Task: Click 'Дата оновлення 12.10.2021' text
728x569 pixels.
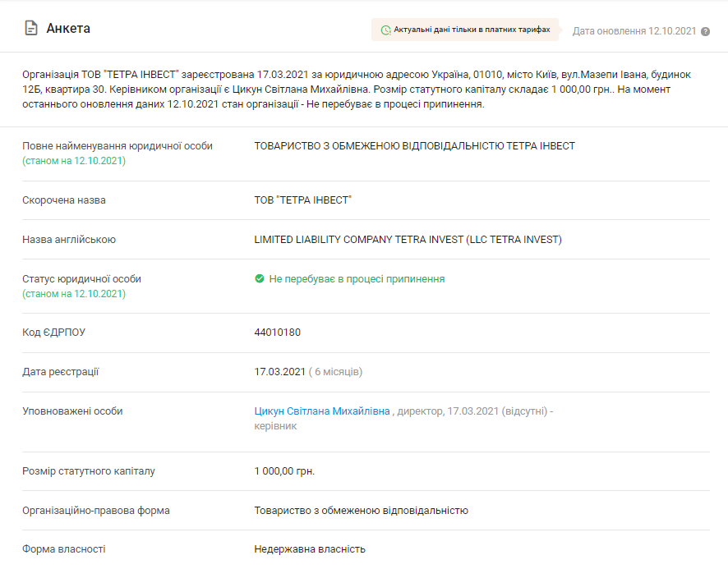Action: point(634,31)
